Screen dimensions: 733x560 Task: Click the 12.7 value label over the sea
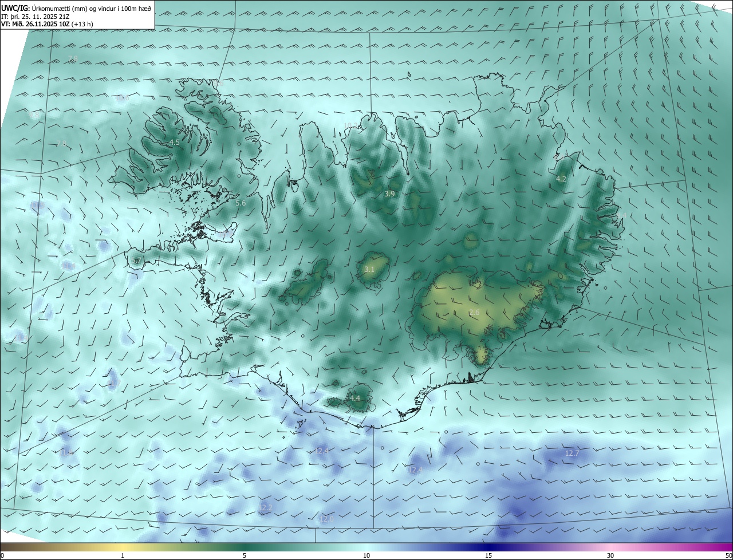coord(572,453)
